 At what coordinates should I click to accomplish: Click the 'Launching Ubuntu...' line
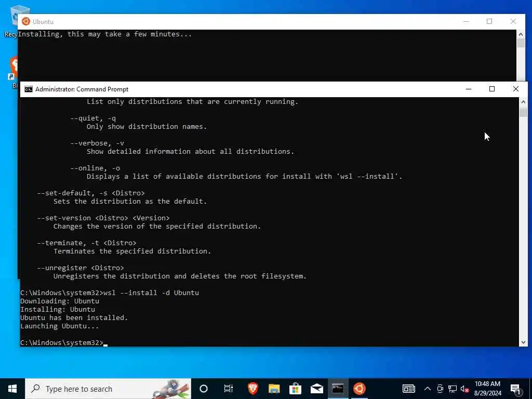59,326
